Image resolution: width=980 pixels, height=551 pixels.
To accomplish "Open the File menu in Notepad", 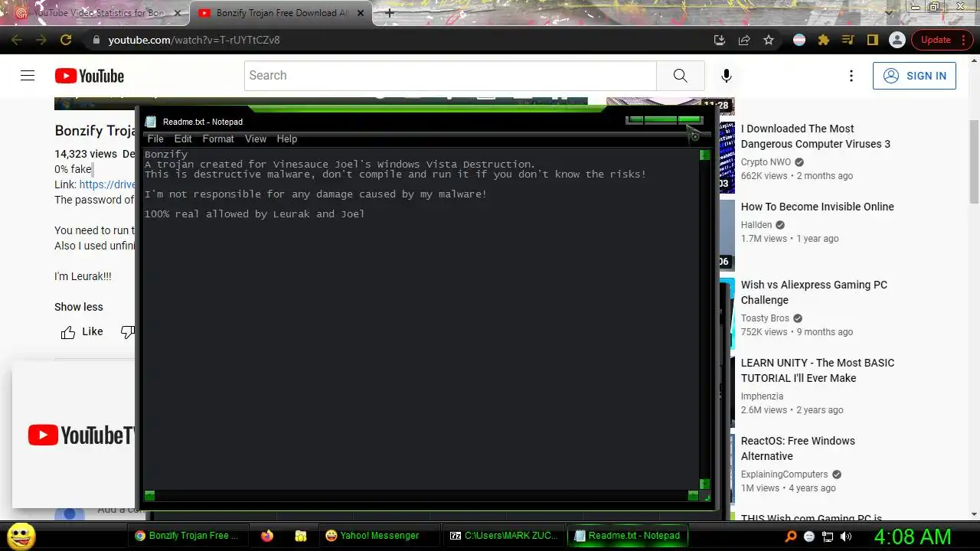I will (155, 139).
